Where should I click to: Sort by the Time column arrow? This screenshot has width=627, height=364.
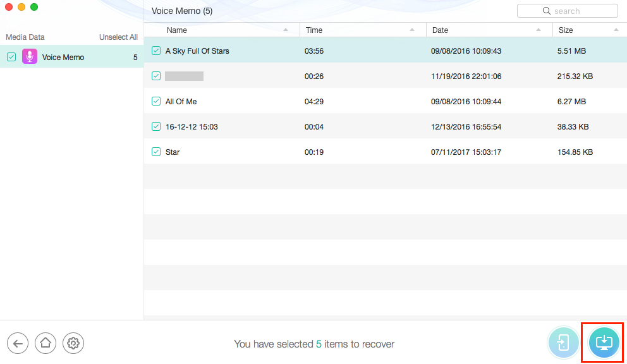[412, 30]
